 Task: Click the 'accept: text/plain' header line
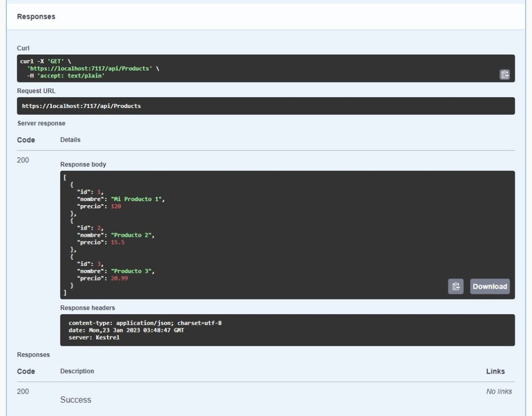(66, 76)
